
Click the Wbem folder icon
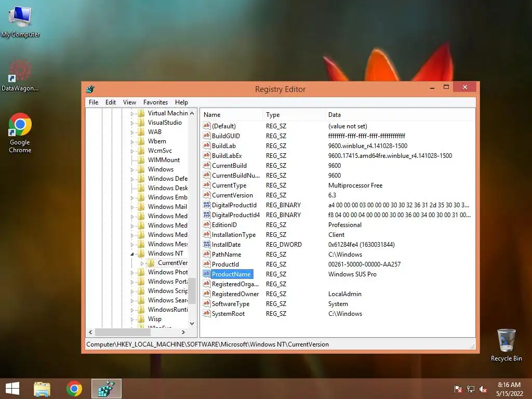[x=141, y=141]
